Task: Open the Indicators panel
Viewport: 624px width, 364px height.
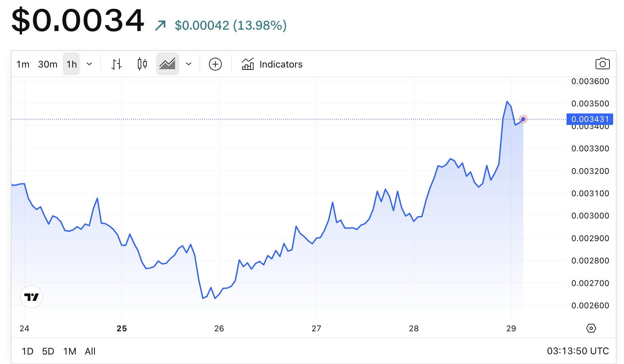Action: (272, 64)
